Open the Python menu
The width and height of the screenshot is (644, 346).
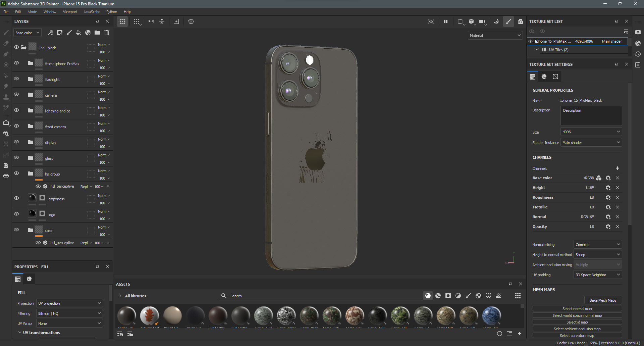click(112, 12)
